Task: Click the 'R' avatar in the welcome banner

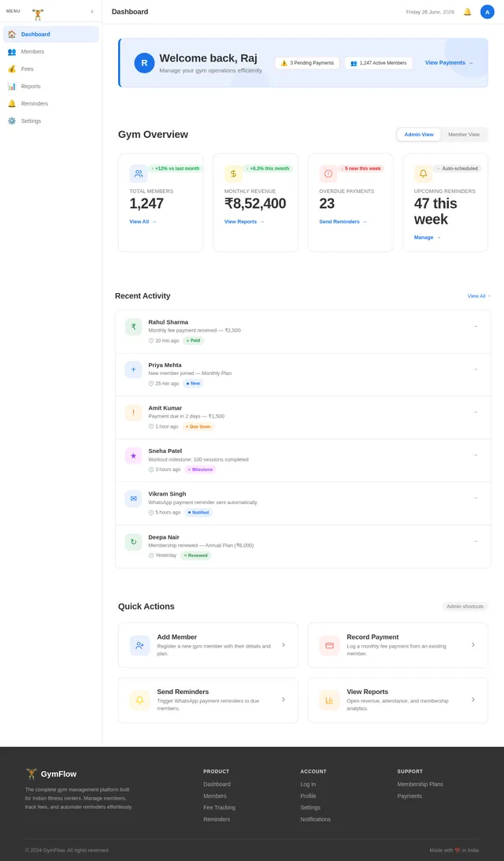Action: pos(144,63)
